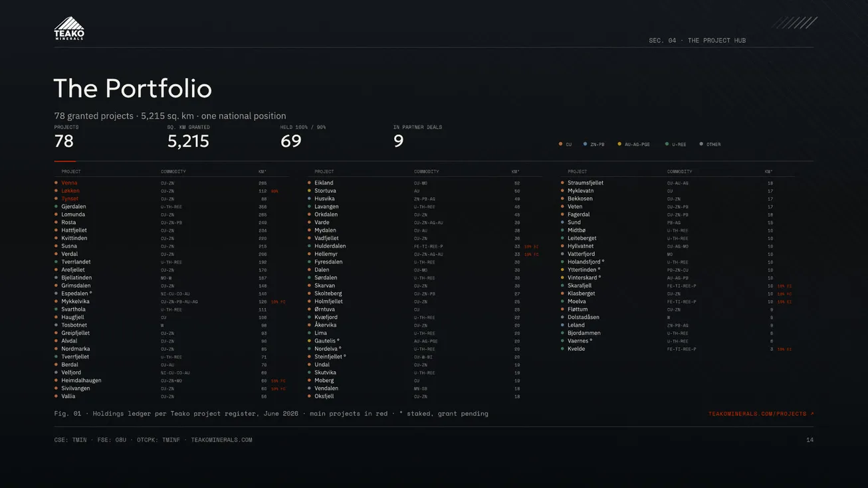
Task: Click the yellow AU-AG-PGE legend dot
Action: pyautogui.click(x=619, y=144)
